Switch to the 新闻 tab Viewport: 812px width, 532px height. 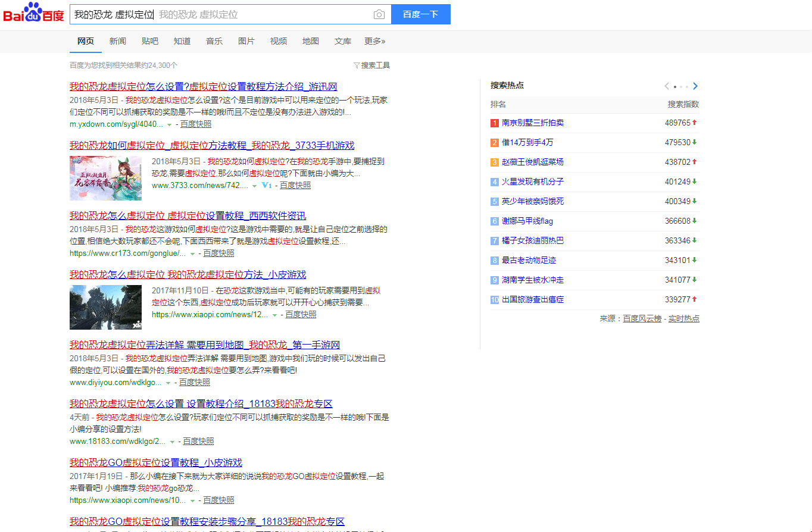point(117,41)
